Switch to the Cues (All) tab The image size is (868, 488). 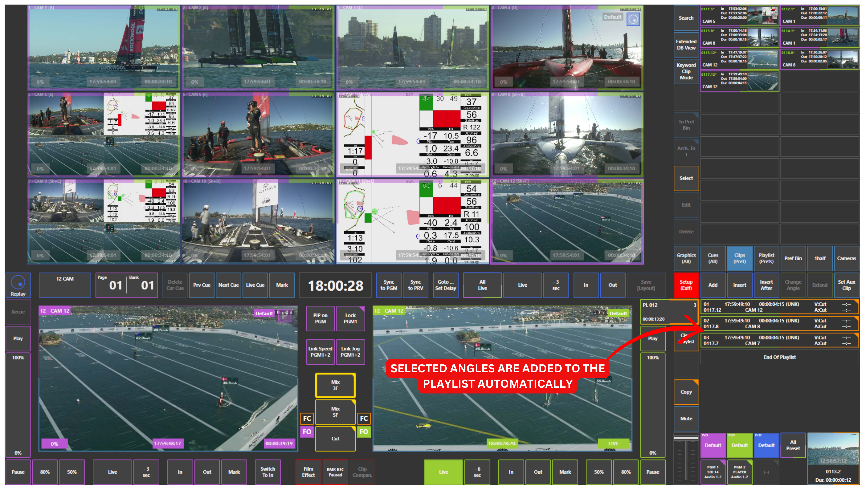(x=713, y=258)
